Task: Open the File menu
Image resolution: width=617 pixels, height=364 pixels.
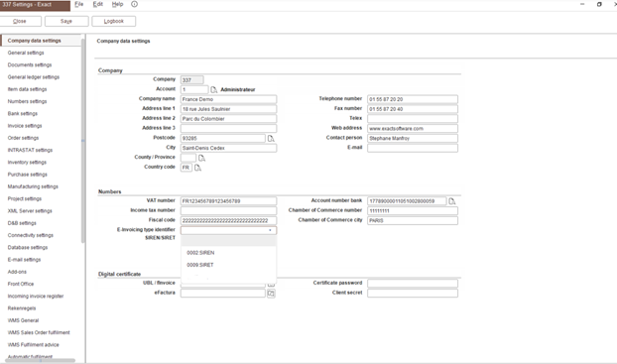Action: pyautogui.click(x=79, y=4)
